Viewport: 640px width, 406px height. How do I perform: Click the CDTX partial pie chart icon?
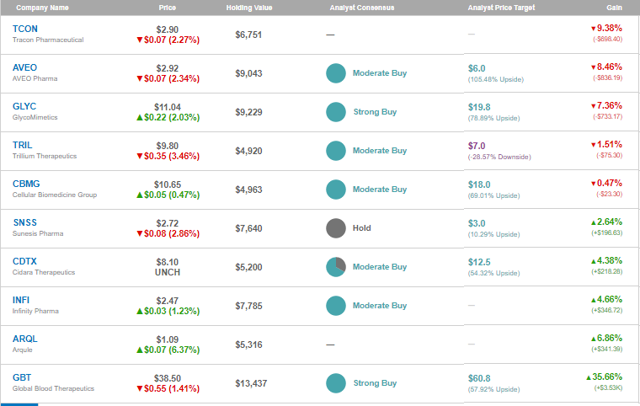pyautogui.click(x=336, y=267)
